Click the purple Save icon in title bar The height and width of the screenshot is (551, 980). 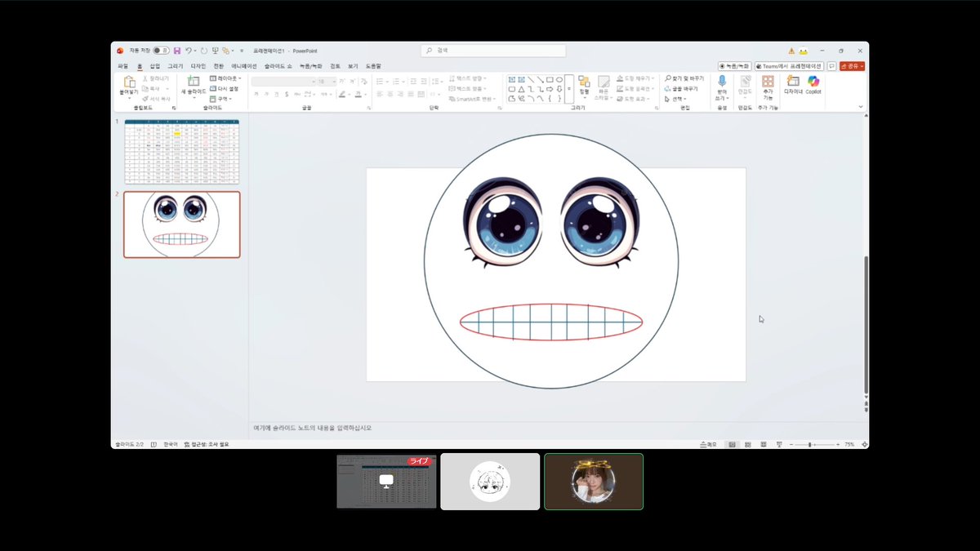click(177, 51)
